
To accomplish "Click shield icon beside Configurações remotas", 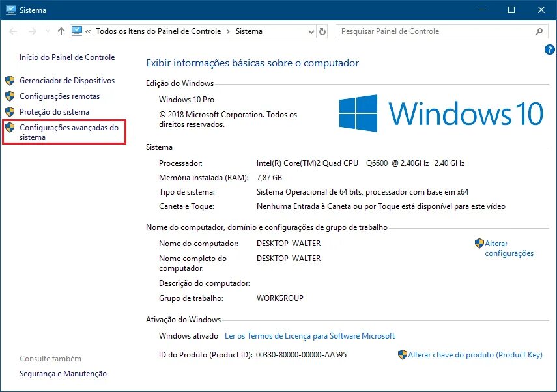I will pyautogui.click(x=10, y=96).
